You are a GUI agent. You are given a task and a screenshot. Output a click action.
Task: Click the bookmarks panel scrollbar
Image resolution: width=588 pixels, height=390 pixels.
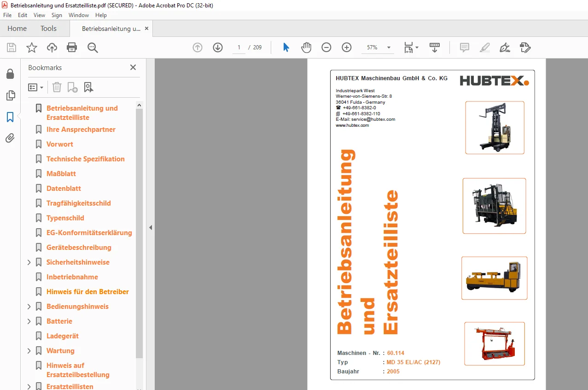[140, 234]
